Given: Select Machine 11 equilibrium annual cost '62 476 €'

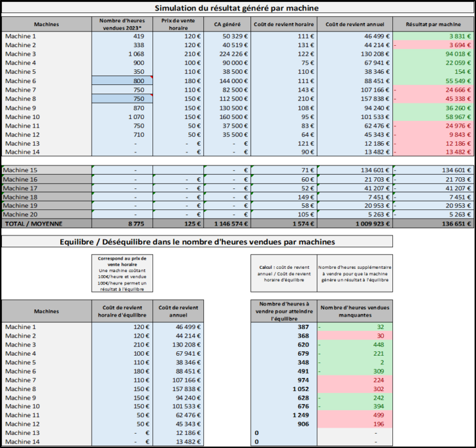Looking at the screenshot, I should click(x=178, y=415).
